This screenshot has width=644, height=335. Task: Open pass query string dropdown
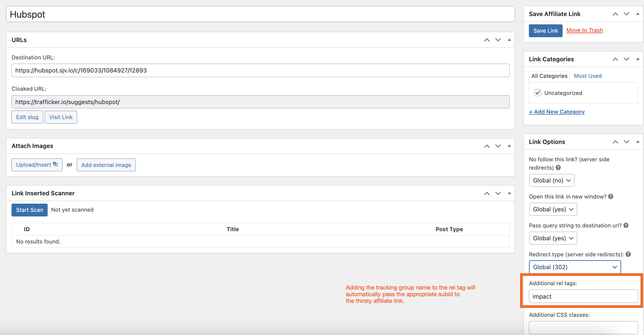pos(553,238)
